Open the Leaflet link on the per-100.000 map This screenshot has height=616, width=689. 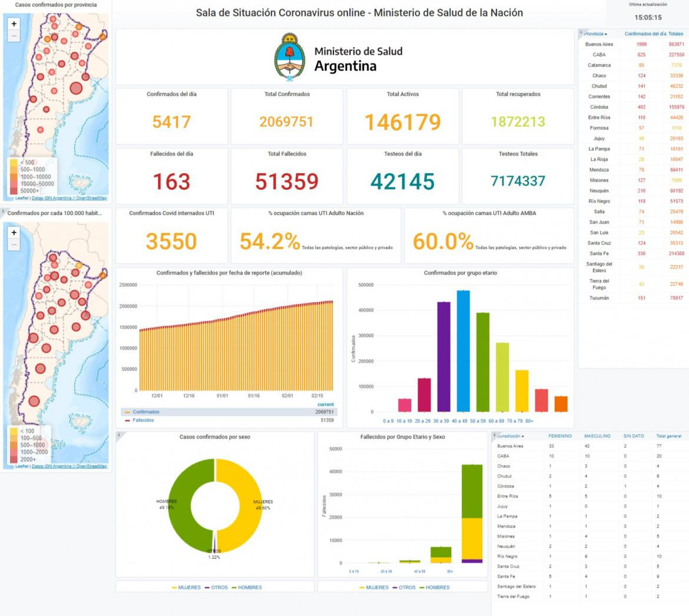(x=22, y=466)
